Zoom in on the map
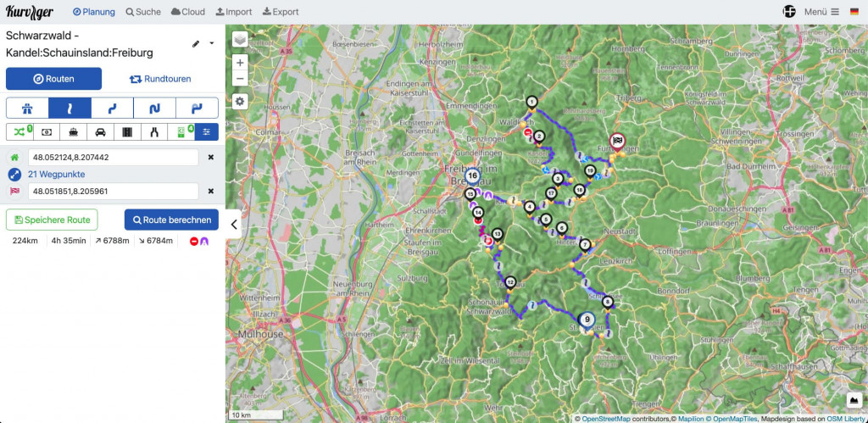Image resolution: width=868 pixels, height=423 pixels. pyautogui.click(x=241, y=63)
